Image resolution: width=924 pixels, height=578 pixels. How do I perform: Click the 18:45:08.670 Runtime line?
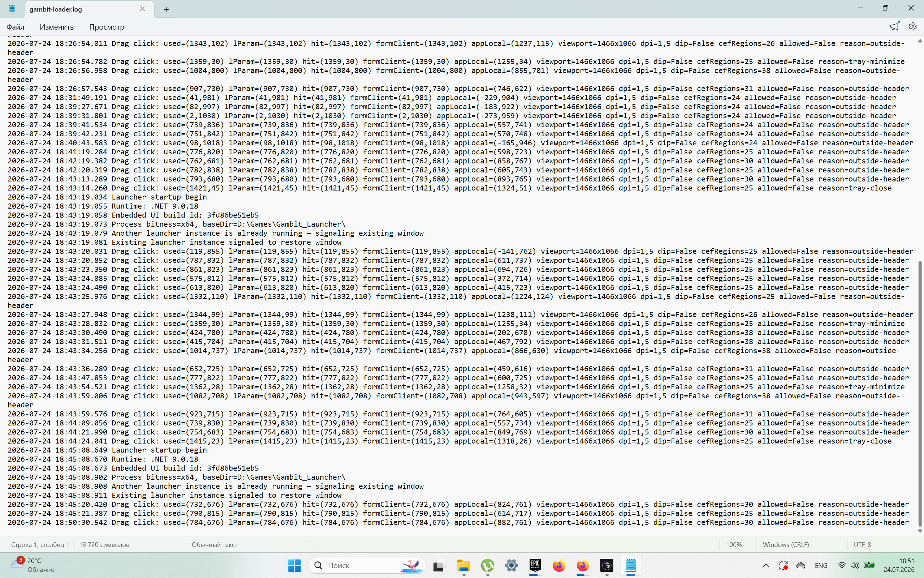pos(103,459)
